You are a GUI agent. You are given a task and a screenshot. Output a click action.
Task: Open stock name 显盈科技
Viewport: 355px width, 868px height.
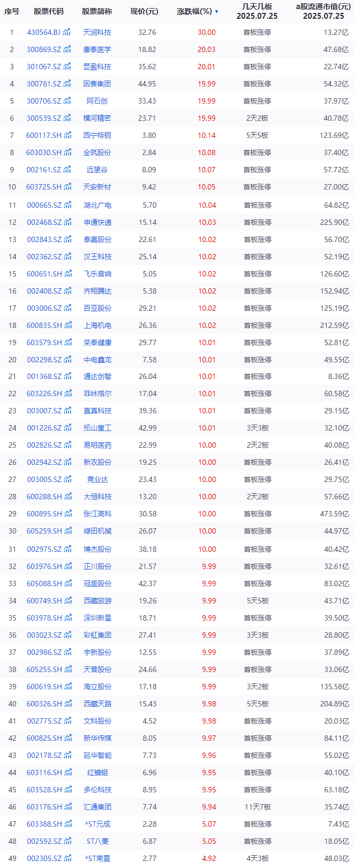tap(98, 67)
